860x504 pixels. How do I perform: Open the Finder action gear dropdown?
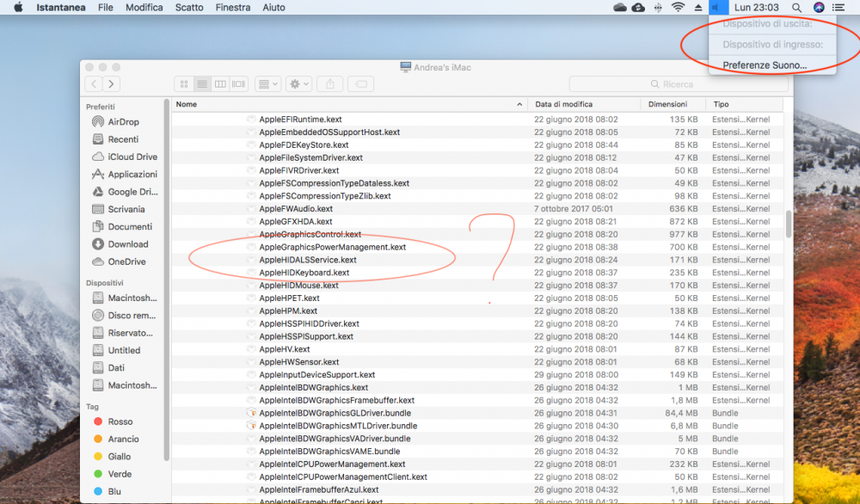pos(299,84)
